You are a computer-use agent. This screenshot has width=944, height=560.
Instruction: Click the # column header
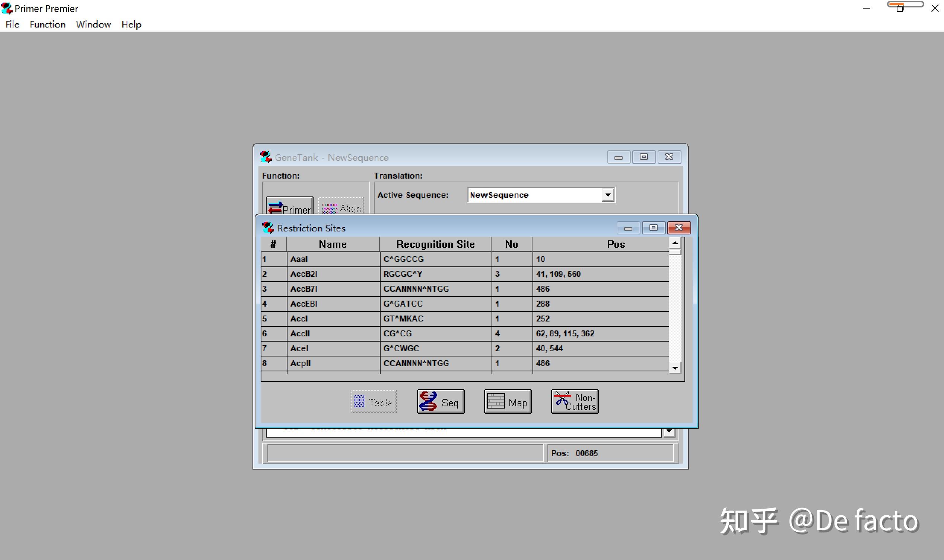[x=273, y=244]
